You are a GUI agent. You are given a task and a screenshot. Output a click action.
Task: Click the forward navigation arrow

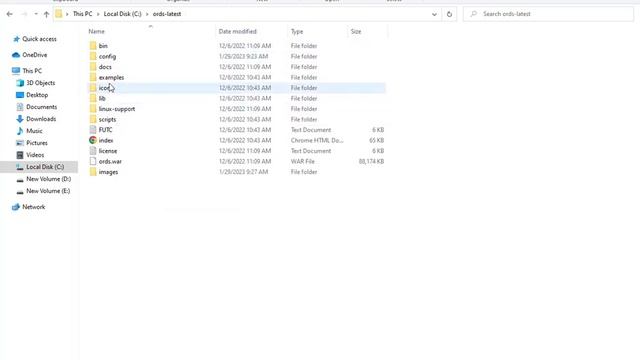click(x=24, y=14)
